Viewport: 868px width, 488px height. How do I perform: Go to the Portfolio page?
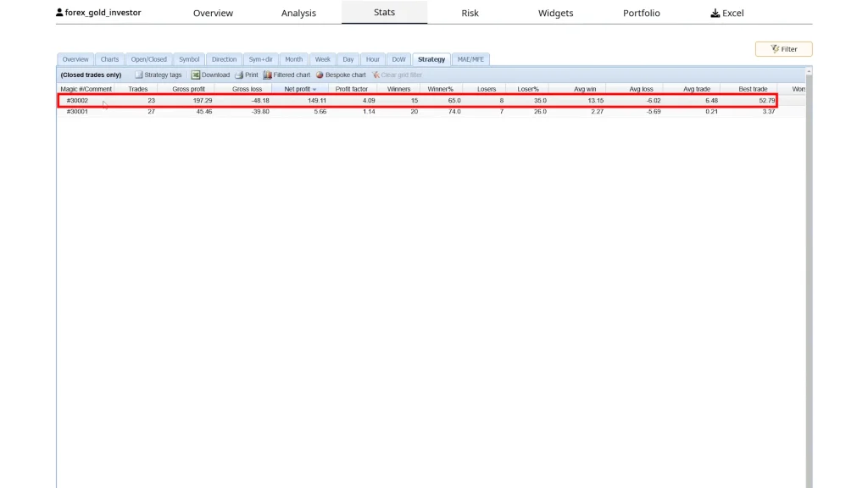point(642,13)
